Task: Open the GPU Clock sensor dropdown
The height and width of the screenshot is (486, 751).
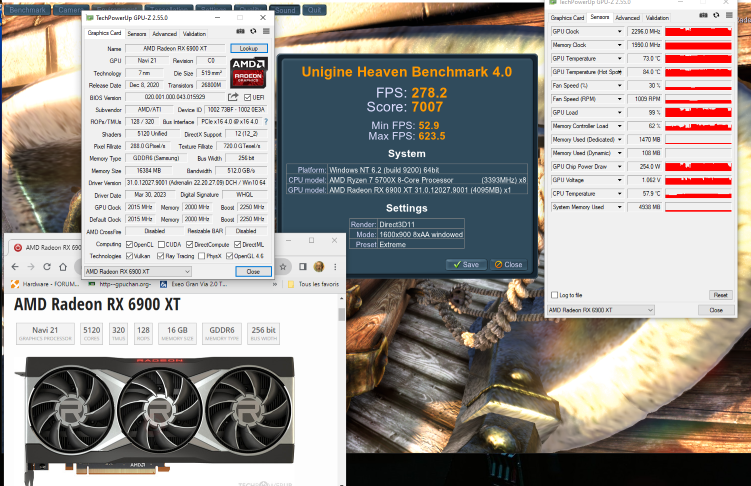Action: coord(619,32)
